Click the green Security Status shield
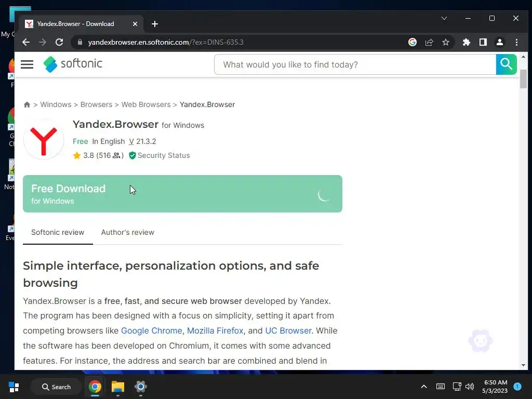This screenshot has height=399, width=532. [x=132, y=155]
